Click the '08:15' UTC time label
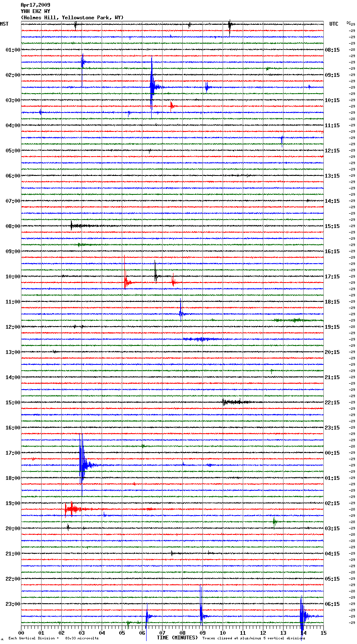Image resolution: width=357 pixels, height=644 pixels. [332, 50]
